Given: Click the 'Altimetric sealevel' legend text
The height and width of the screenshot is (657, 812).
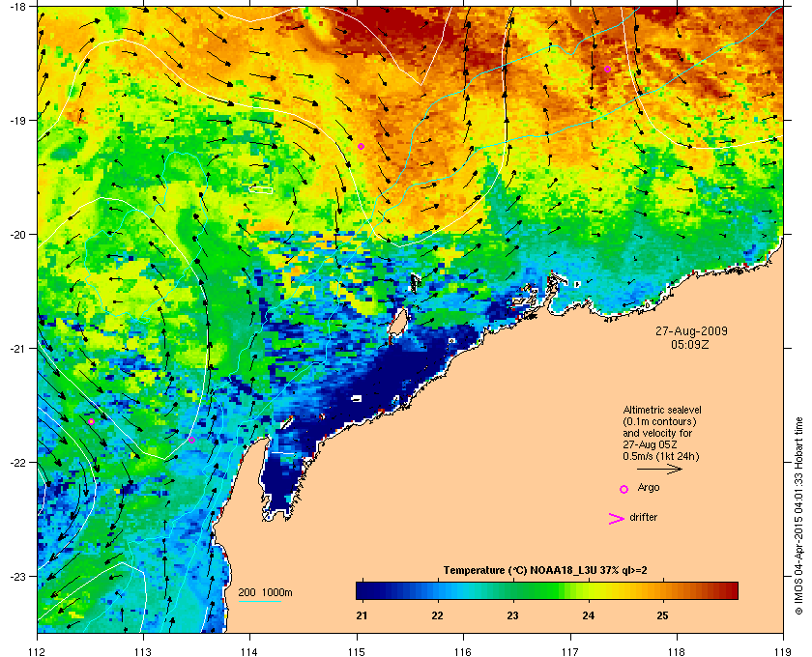Looking at the screenshot, I should point(662,410).
